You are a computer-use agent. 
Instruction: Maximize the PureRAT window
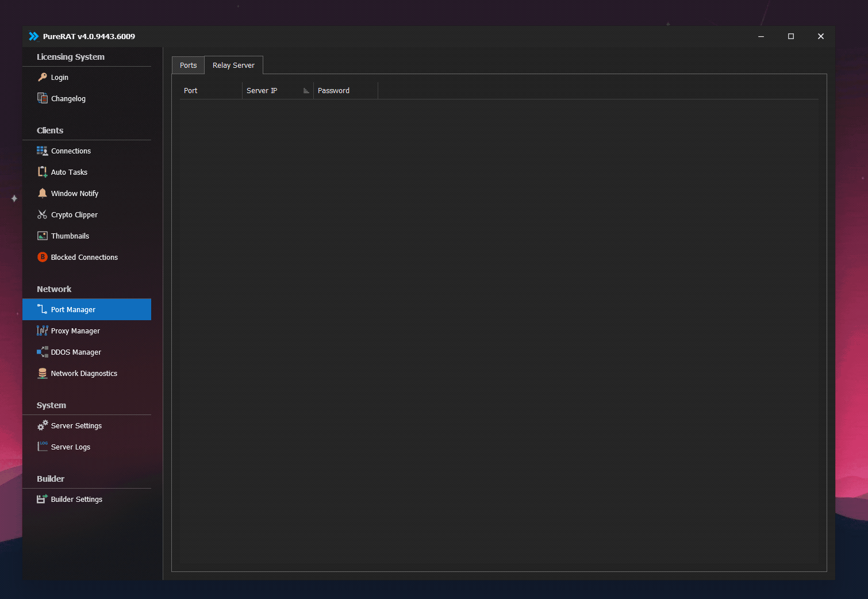[x=791, y=36]
